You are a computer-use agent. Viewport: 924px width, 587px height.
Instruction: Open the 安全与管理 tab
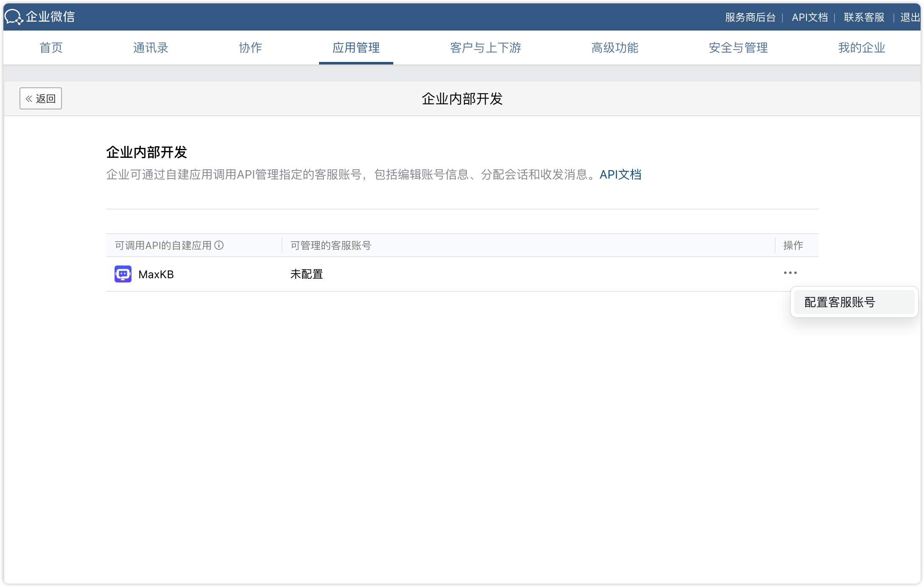[737, 48]
